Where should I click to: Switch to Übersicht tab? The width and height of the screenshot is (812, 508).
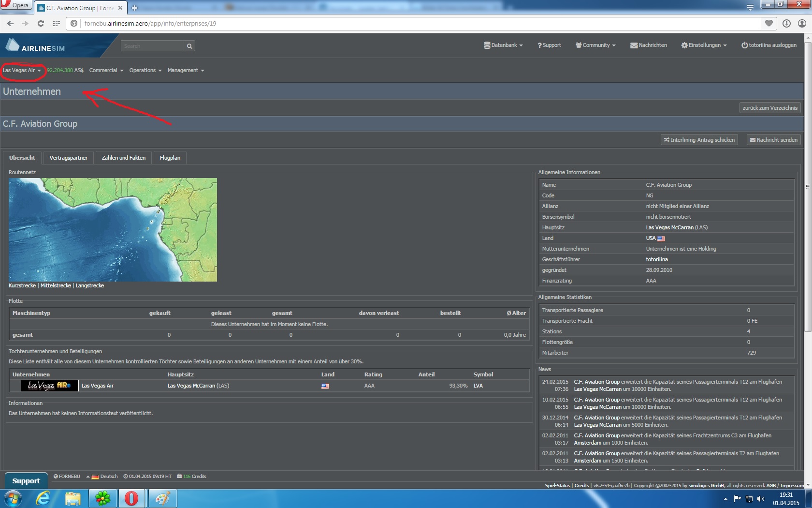22,158
